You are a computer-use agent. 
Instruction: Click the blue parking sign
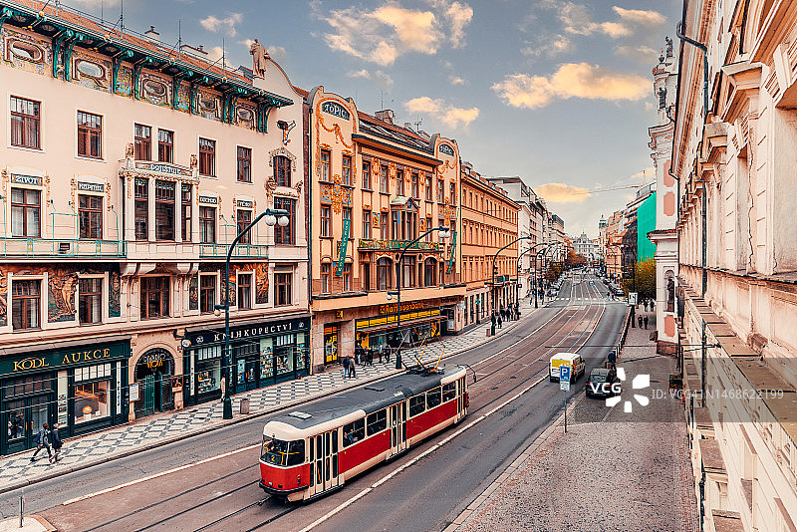(565, 373)
